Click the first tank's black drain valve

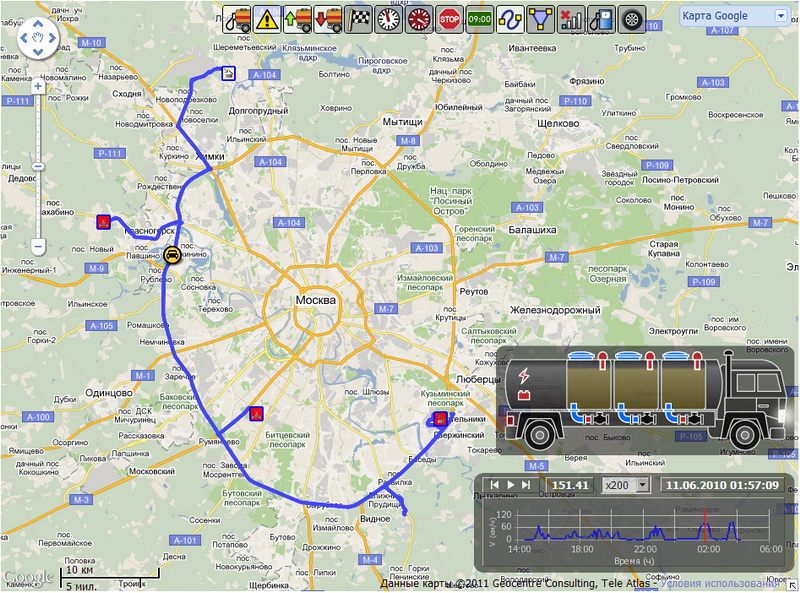602,419
